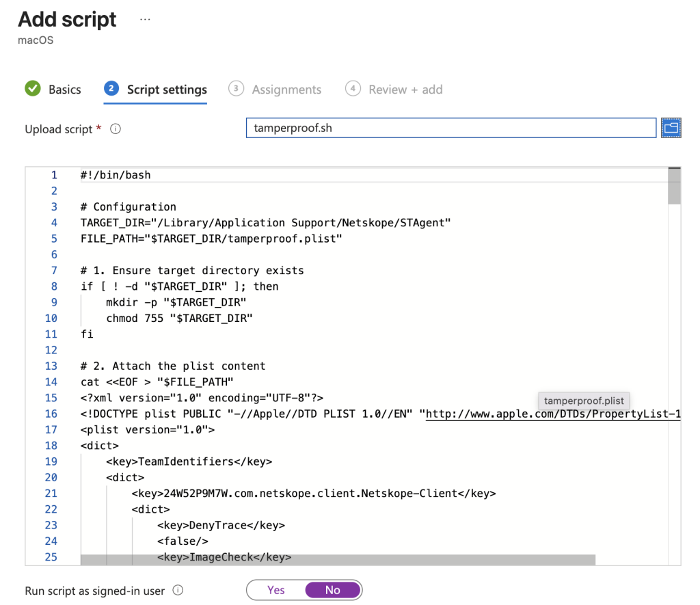700x605 pixels.
Task: Click the tamperproof.plist tooltip label
Action: [584, 401]
